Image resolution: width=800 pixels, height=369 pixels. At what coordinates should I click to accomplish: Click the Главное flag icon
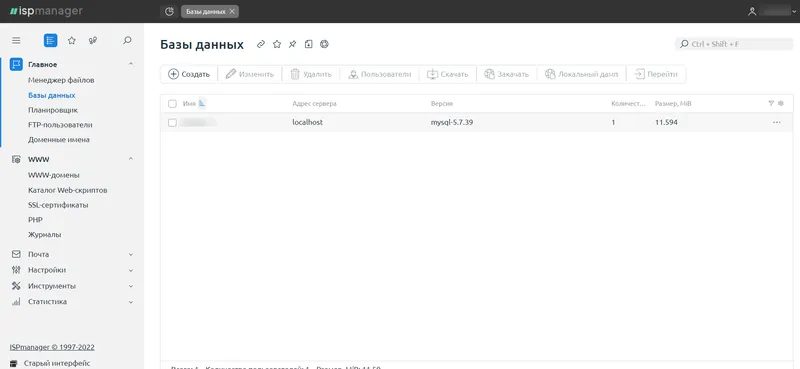point(16,64)
